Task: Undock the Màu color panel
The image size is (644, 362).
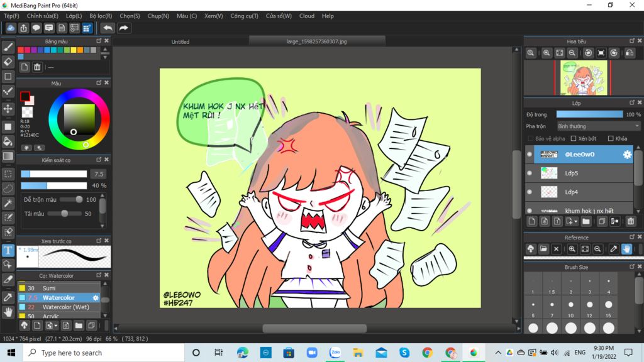Action: (99, 83)
